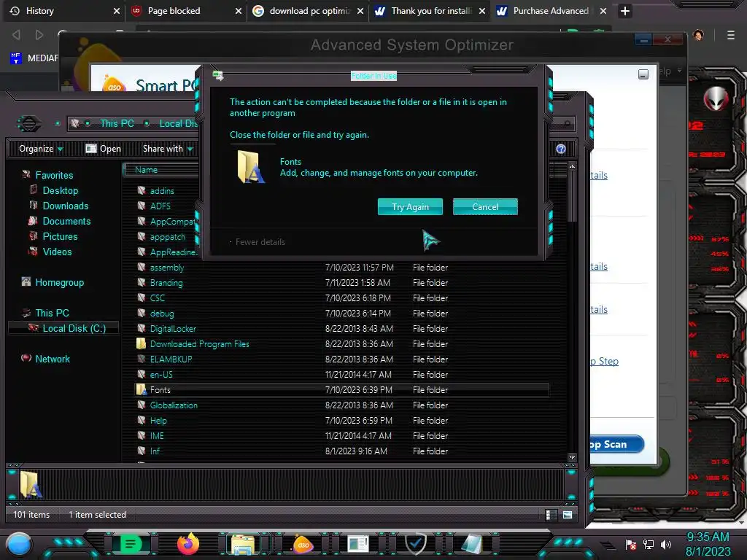Switch to details view icon in status bar
The width and height of the screenshot is (747, 560).
551,515
